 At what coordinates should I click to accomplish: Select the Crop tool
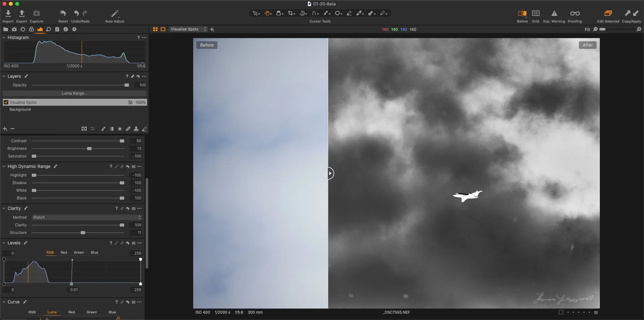click(x=291, y=13)
